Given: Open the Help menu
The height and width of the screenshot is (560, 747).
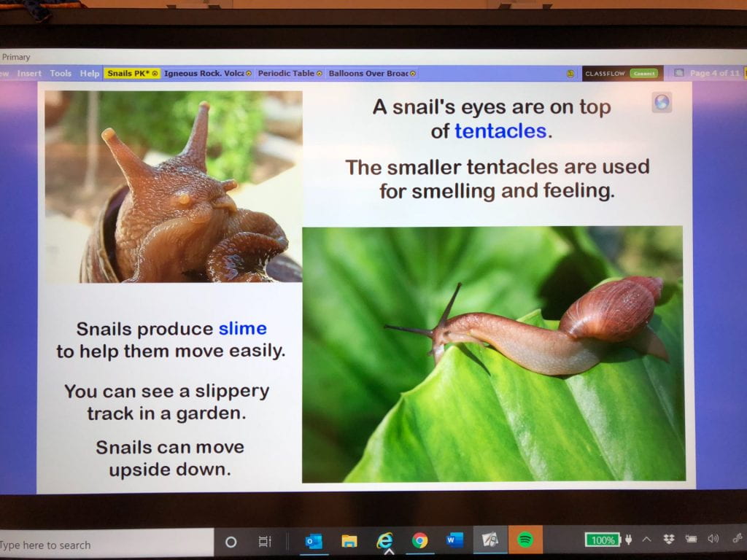Looking at the screenshot, I should 90,74.
